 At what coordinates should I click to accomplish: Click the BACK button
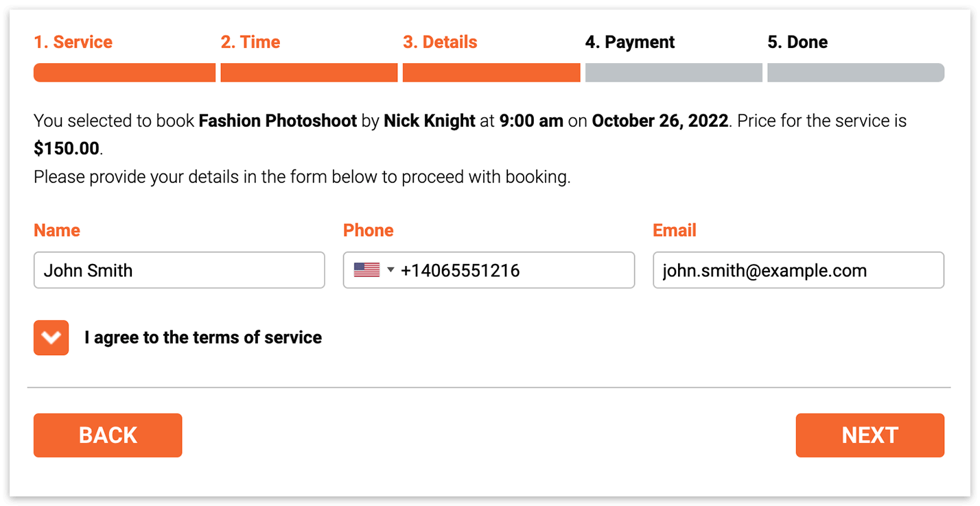pos(108,435)
